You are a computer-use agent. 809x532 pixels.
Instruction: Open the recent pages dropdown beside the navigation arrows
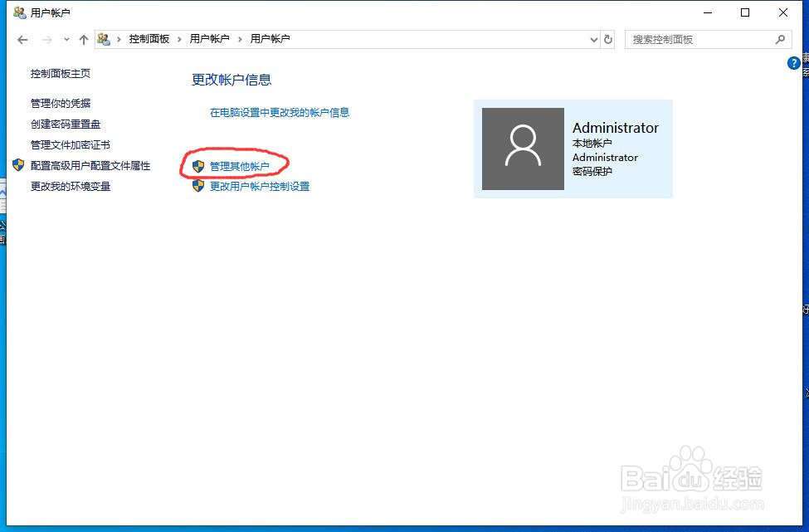point(66,39)
